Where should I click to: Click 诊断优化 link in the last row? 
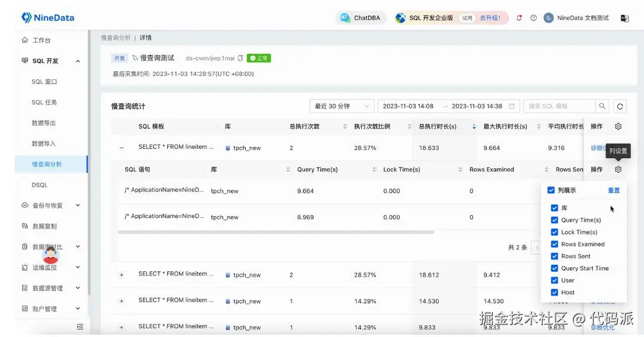point(602,328)
